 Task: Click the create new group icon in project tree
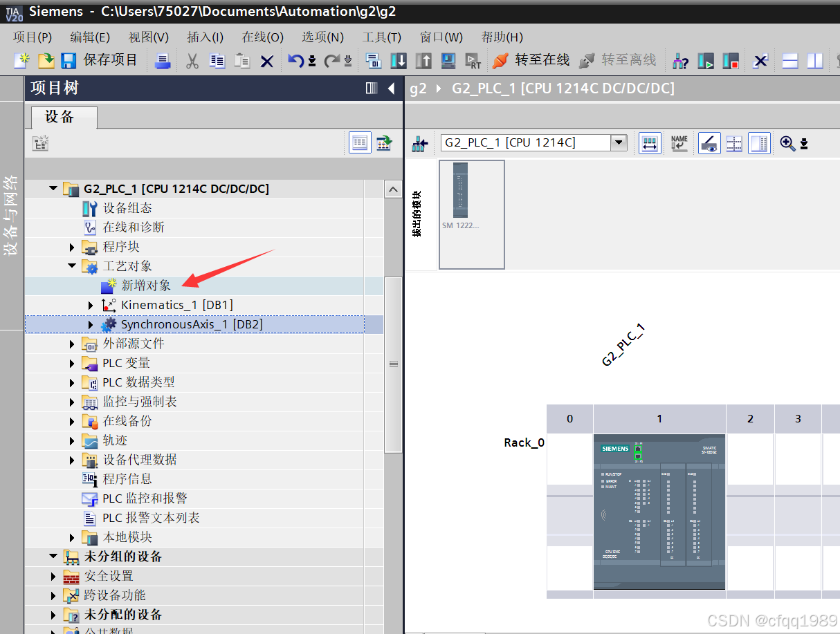click(41, 143)
